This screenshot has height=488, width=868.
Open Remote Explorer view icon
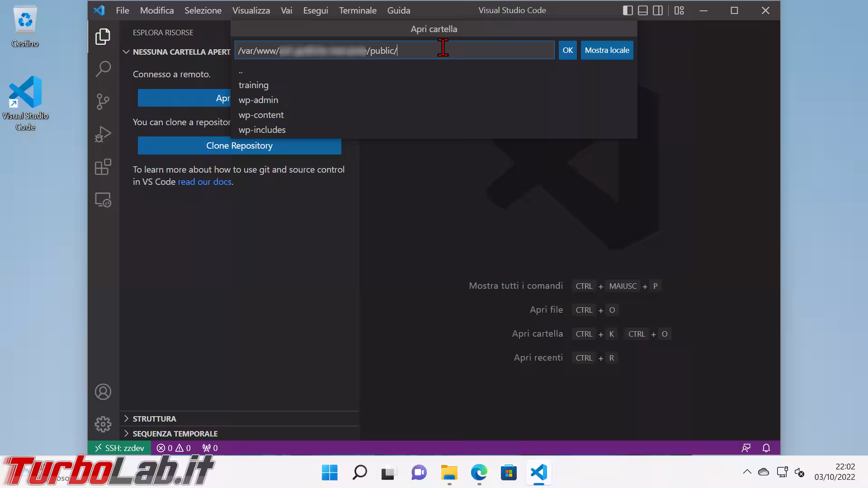103,200
